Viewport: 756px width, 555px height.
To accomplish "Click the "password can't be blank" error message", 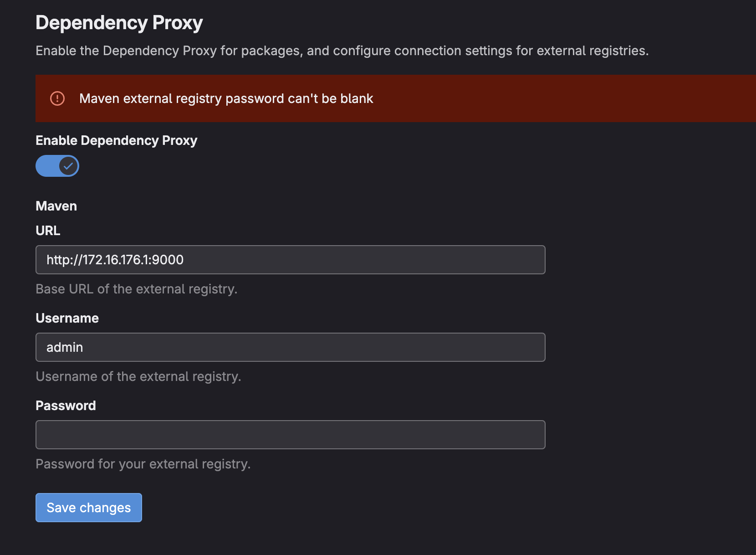I will [226, 98].
